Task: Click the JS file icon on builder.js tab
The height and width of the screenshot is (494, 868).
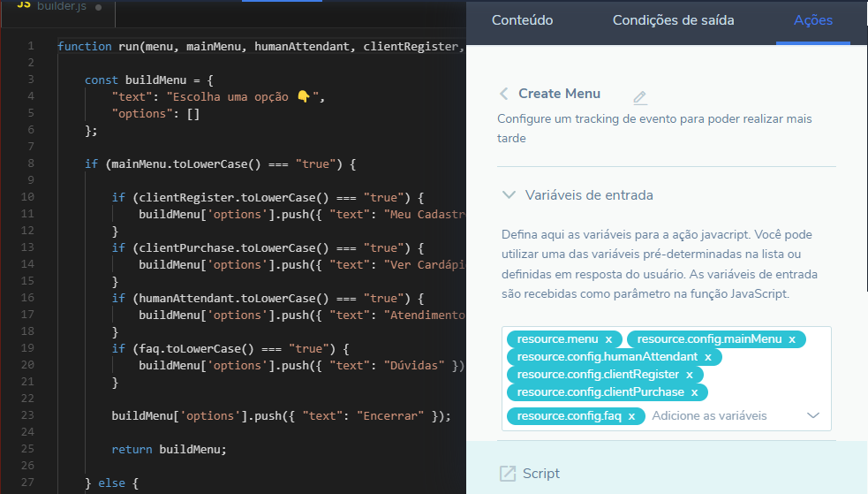Action: pyautogui.click(x=24, y=6)
